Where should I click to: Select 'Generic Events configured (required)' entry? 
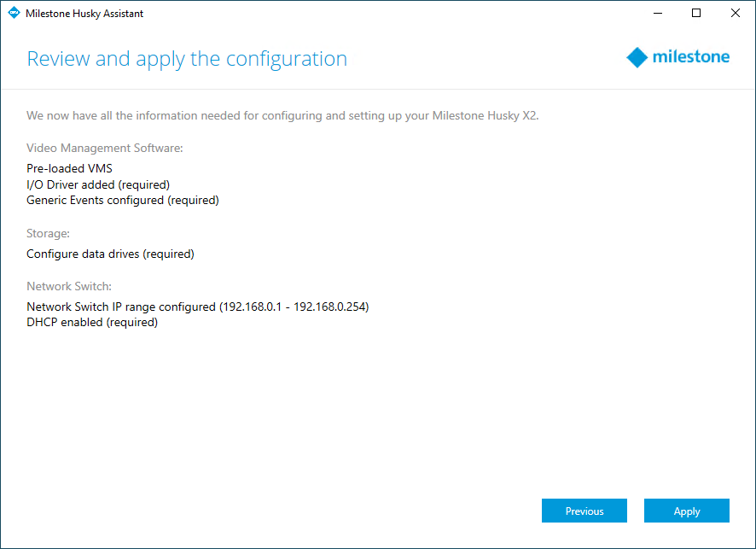pos(123,201)
